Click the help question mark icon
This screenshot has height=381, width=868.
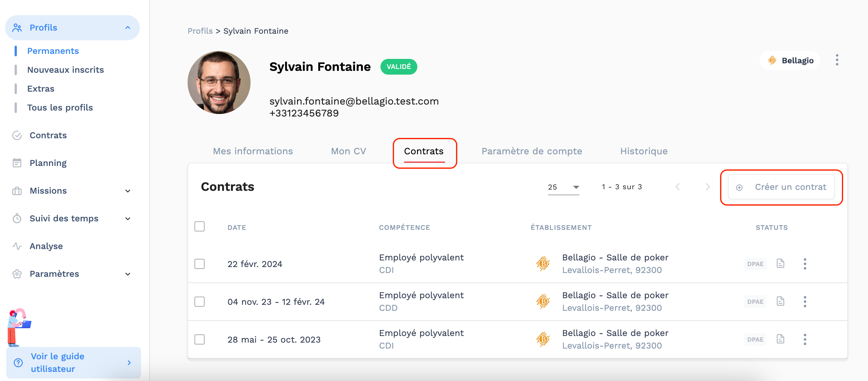[18, 362]
